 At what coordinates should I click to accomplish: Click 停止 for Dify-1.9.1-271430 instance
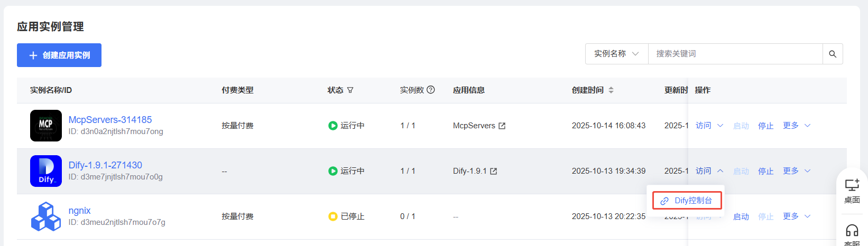[765, 171]
